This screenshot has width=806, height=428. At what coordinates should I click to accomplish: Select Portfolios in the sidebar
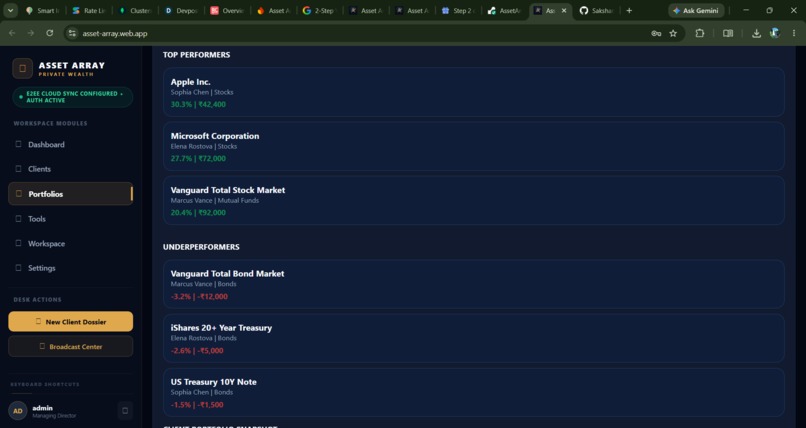[70, 194]
